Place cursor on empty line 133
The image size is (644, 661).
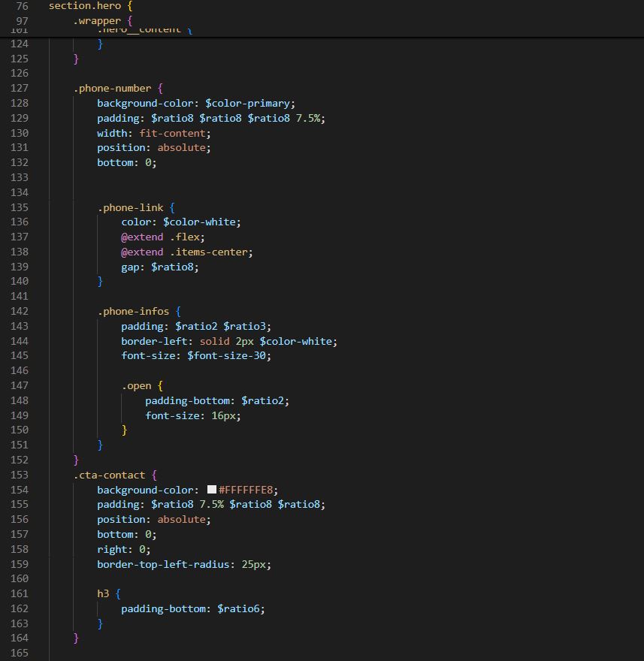(225, 177)
